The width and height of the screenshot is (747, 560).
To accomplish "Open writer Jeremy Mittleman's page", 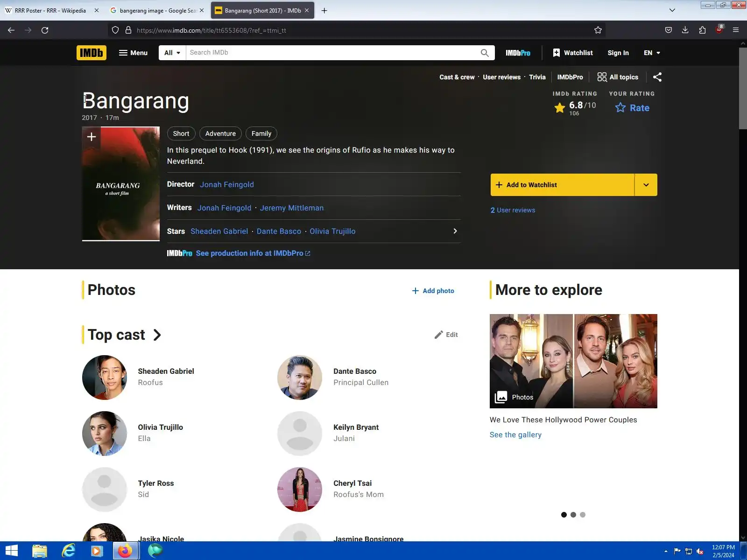I will tap(292, 208).
